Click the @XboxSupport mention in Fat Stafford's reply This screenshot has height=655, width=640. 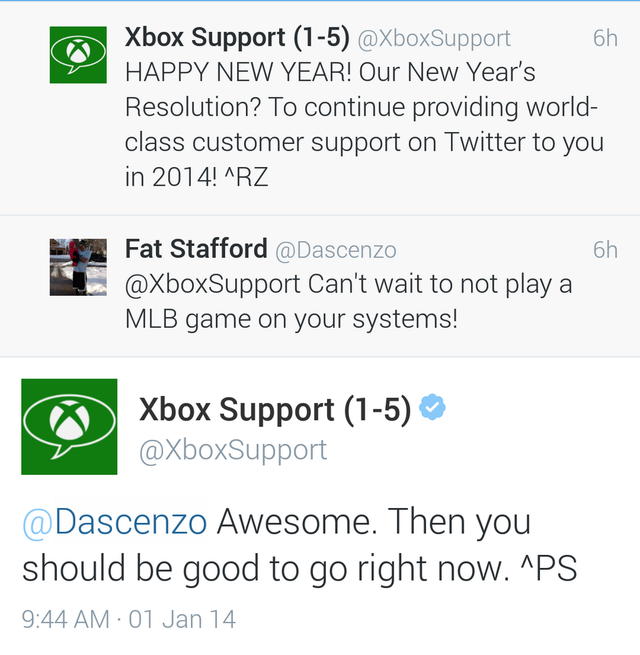(212, 284)
